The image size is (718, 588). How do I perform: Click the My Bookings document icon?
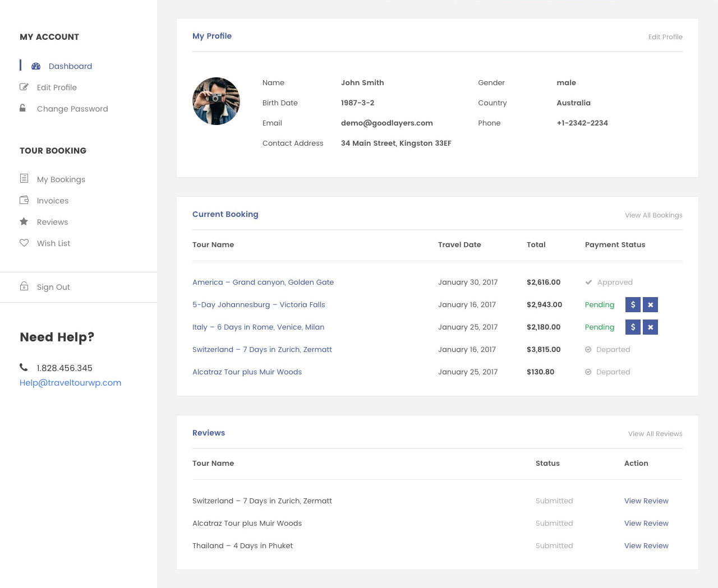24,179
